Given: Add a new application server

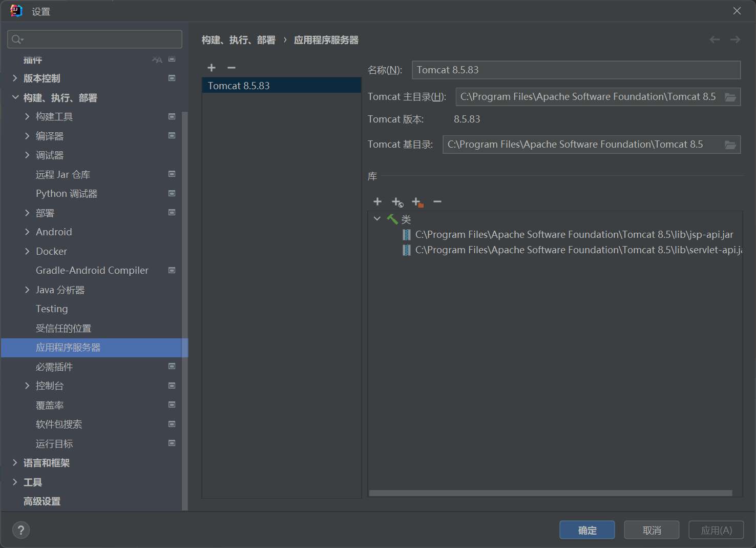Looking at the screenshot, I should point(212,68).
